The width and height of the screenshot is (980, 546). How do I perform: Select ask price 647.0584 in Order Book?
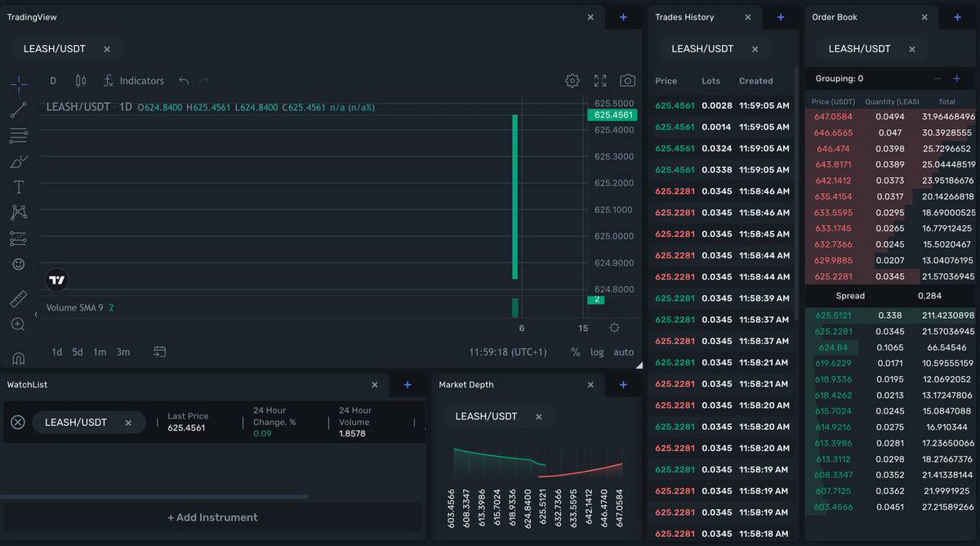tap(833, 117)
